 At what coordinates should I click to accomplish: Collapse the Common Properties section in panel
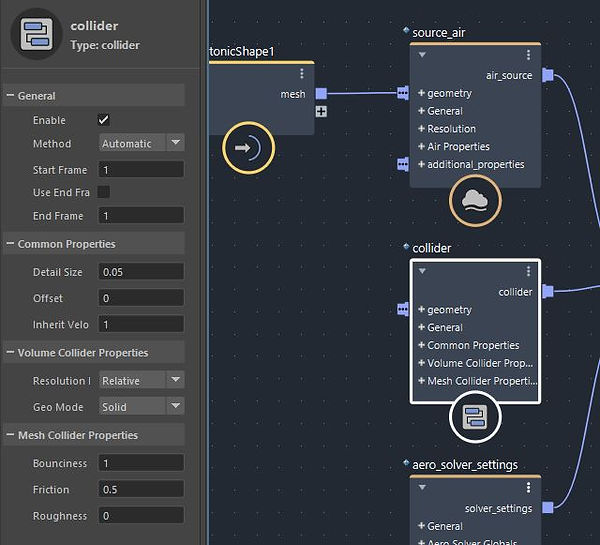click(x=10, y=243)
